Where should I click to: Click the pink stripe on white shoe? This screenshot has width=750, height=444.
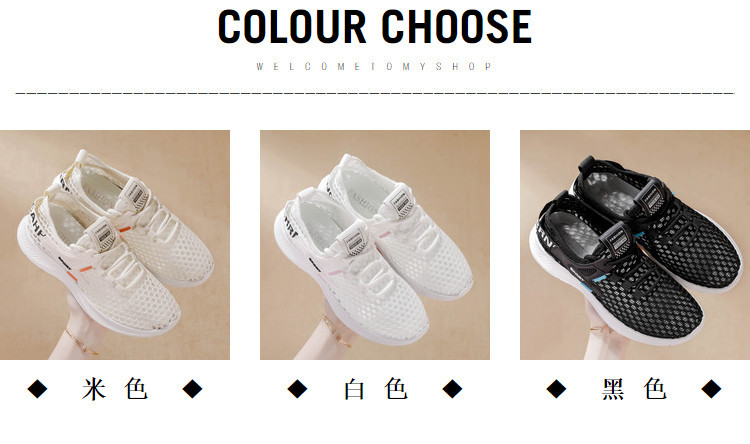coord(335,273)
